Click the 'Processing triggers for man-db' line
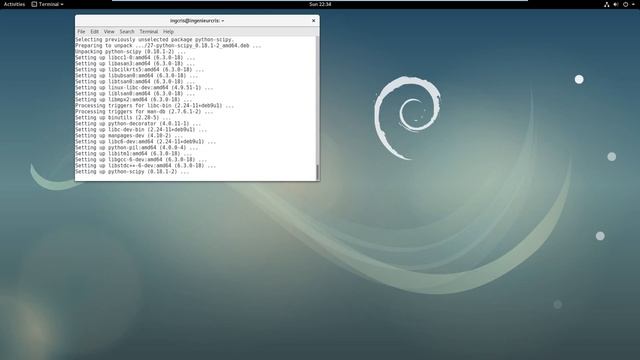 (144, 111)
